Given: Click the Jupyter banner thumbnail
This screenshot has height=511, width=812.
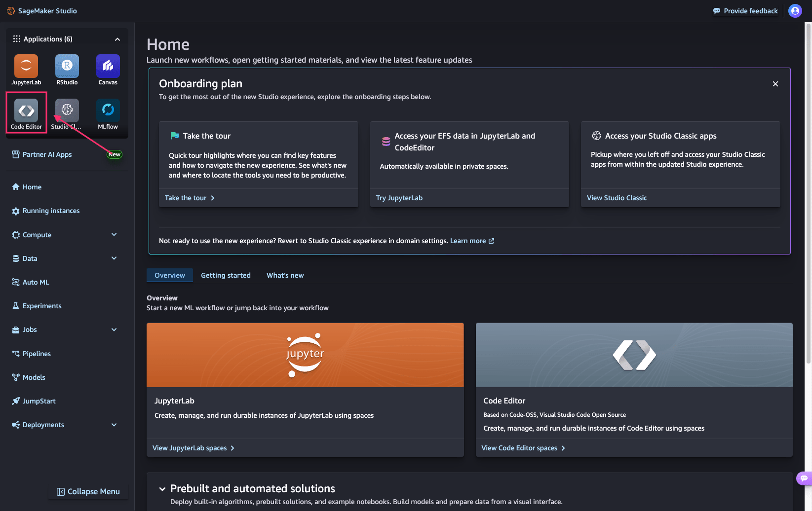Looking at the screenshot, I should [x=305, y=355].
